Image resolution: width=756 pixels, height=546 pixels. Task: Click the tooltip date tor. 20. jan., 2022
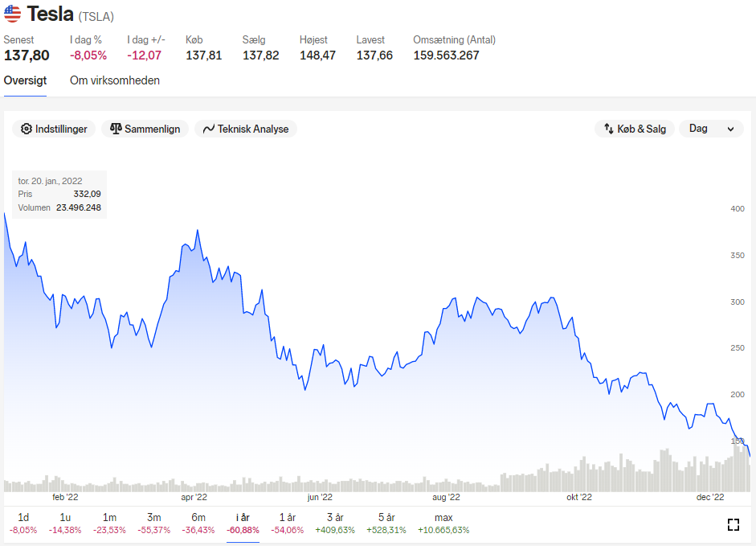point(50,181)
